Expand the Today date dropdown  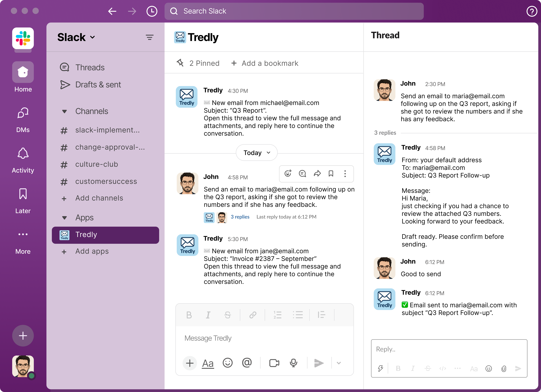pyautogui.click(x=257, y=153)
